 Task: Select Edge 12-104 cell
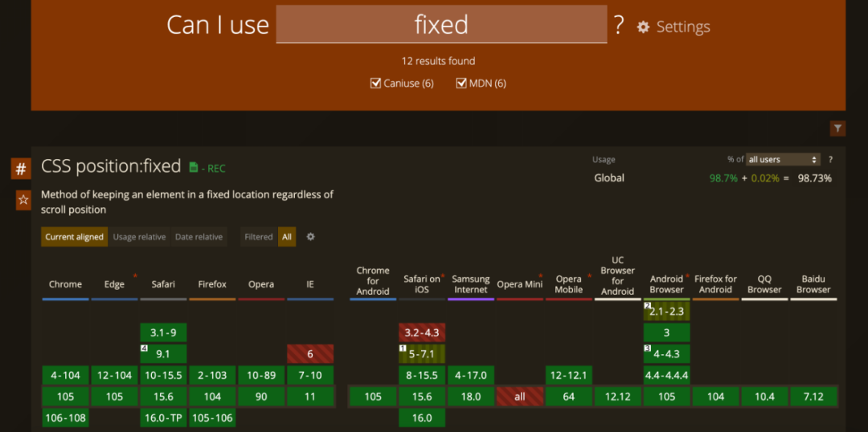pos(115,375)
